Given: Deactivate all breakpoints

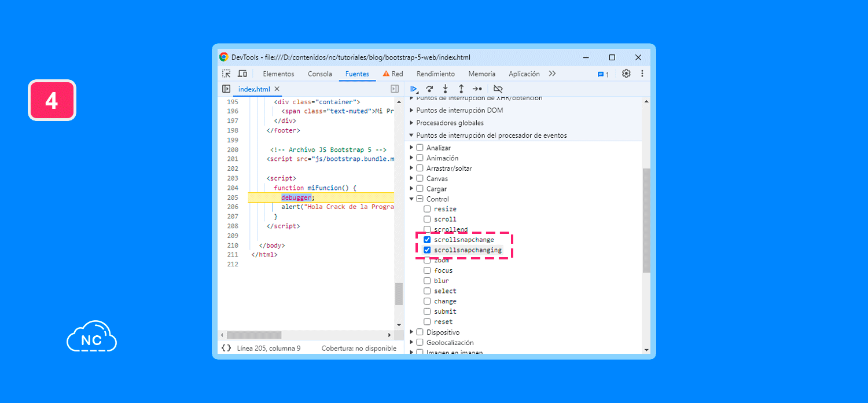Looking at the screenshot, I should pos(498,89).
